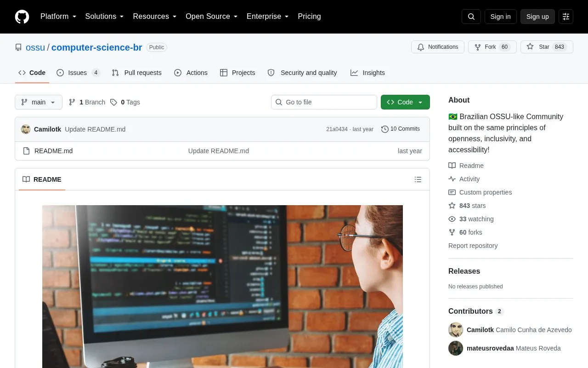
Task: Open README.md row's commit message link
Action: [219, 151]
